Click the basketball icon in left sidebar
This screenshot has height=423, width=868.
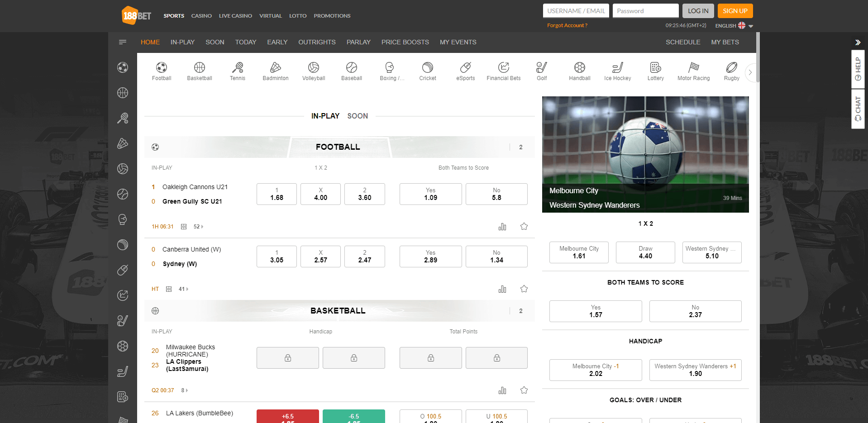pyautogui.click(x=123, y=93)
